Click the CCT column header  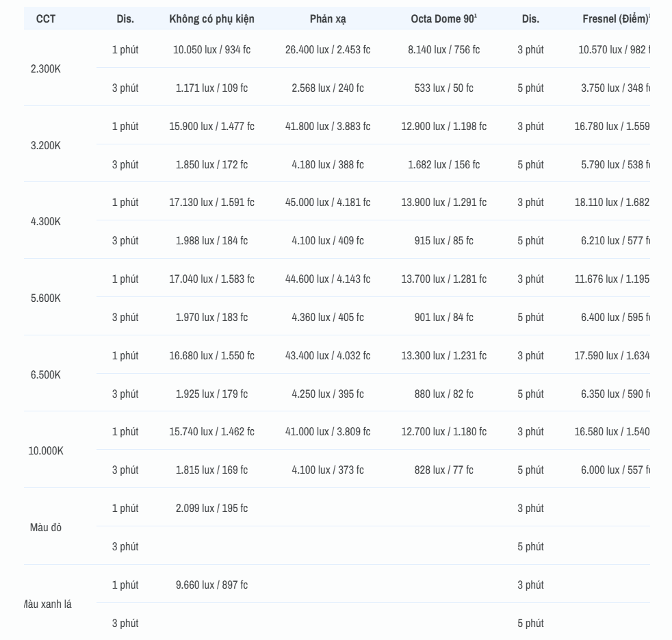[46, 18]
